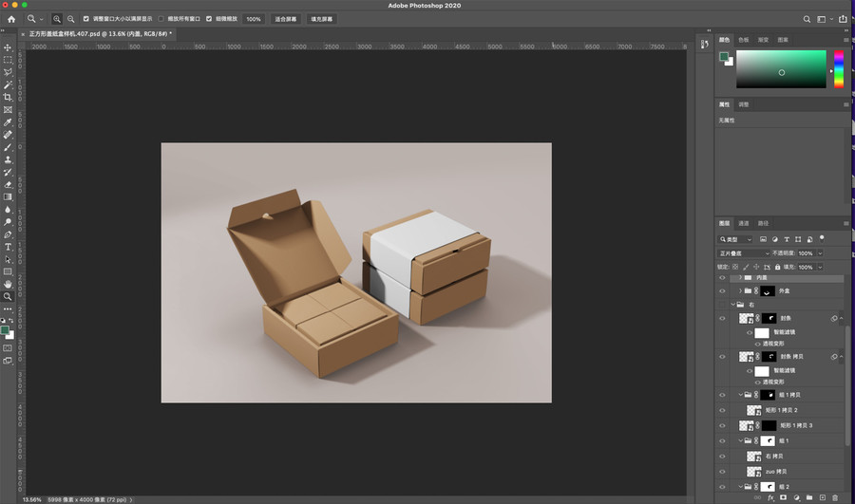Delete layer with trash icon

click(835, 497)
